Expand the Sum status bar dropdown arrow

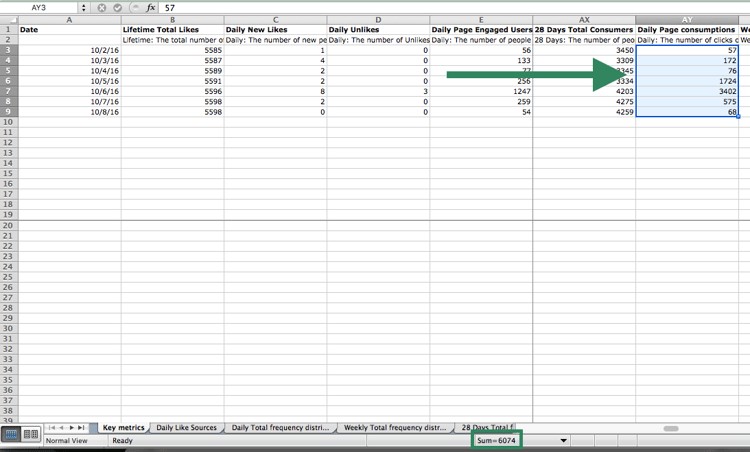pyautogui.click(x=563, y=440)
